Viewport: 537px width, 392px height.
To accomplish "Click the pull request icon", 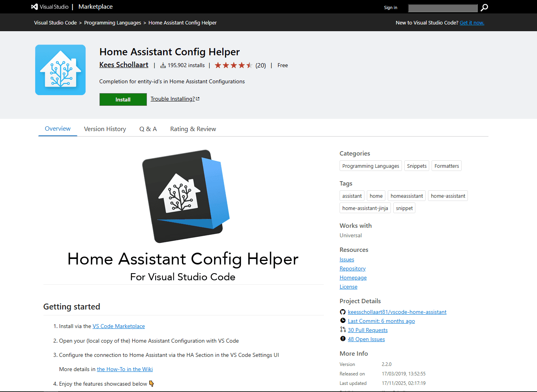I will (x=343, y=330).
